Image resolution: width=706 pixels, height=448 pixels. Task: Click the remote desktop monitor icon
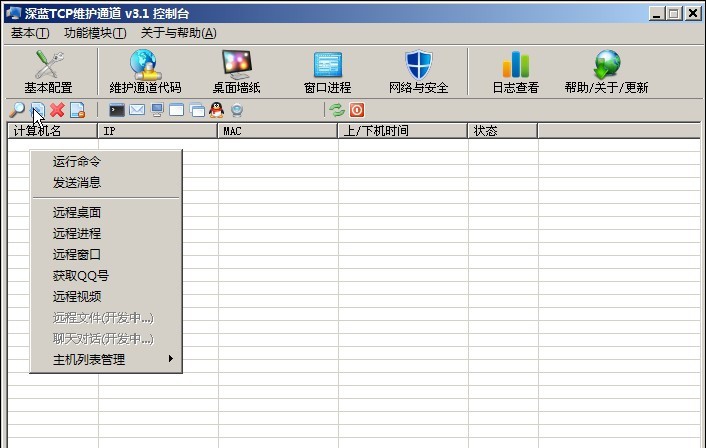157,110
